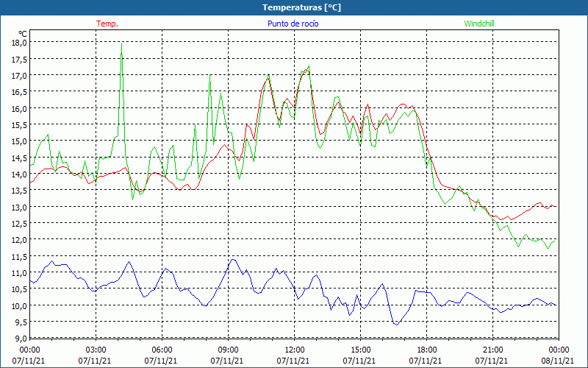Click the y-axis value 15,0
The image size is (588, 368).
point(19,141)
